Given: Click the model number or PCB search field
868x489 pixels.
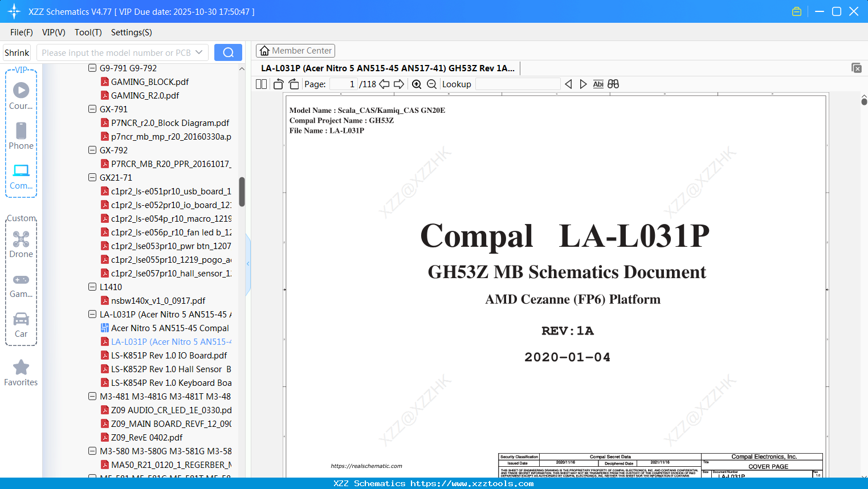Looking at the screenshot, I should click(x=116, y=52).
